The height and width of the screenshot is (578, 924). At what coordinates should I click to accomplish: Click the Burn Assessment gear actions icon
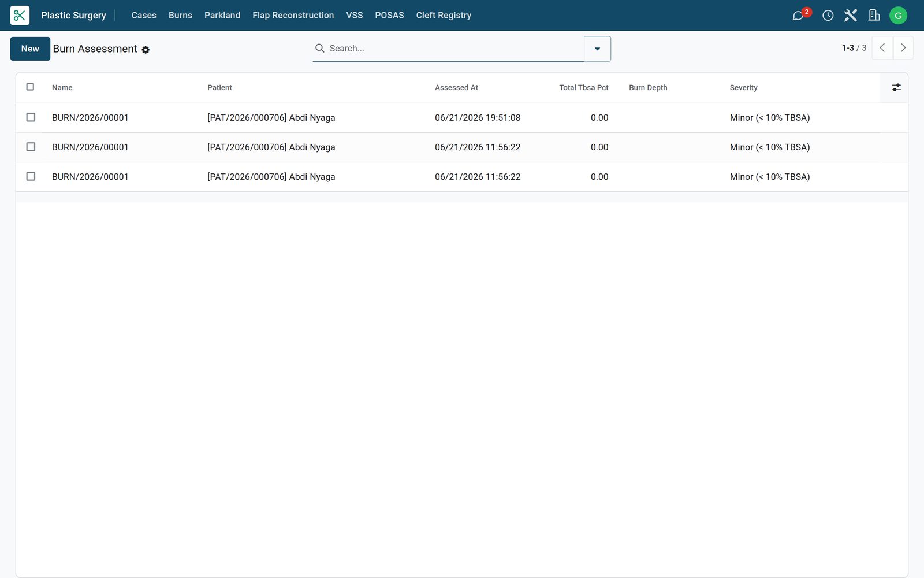tap(146, 50)
